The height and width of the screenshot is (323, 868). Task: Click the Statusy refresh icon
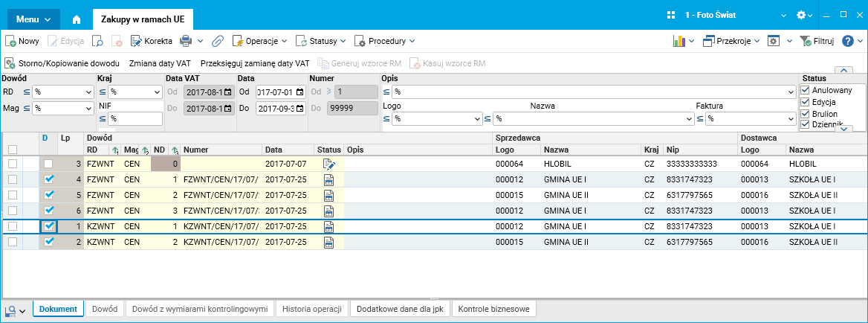pos(302,41)
